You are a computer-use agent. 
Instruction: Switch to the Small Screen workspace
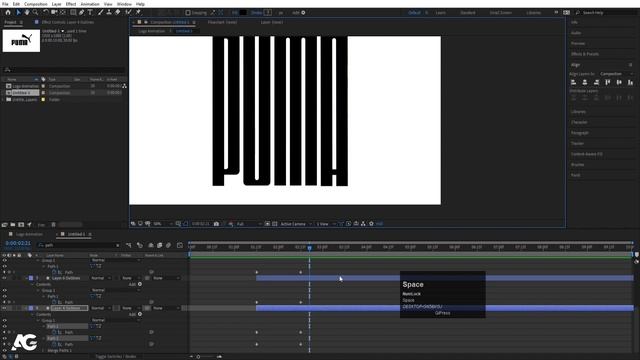[x=500, y=13]
